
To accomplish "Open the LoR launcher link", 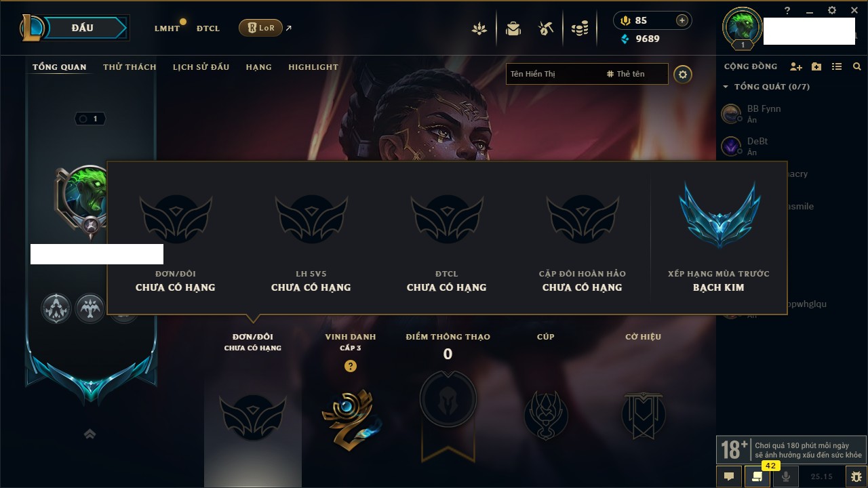I will (261, 28).
